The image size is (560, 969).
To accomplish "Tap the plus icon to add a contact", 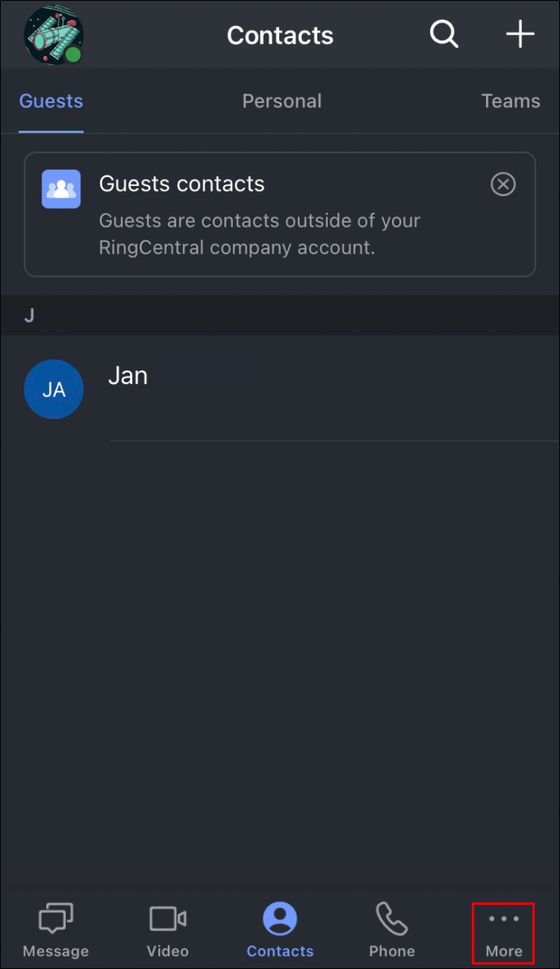I will click(519, 34).
